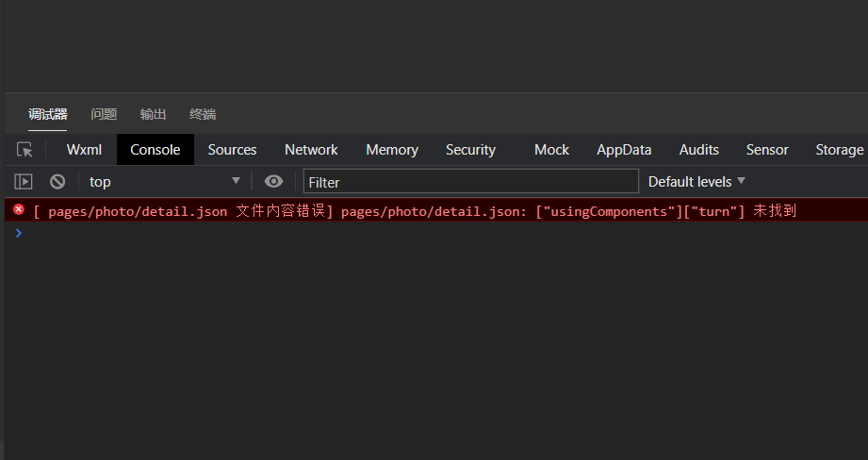Click the blue console prompt arrow
868x460 pixels.
18,233
